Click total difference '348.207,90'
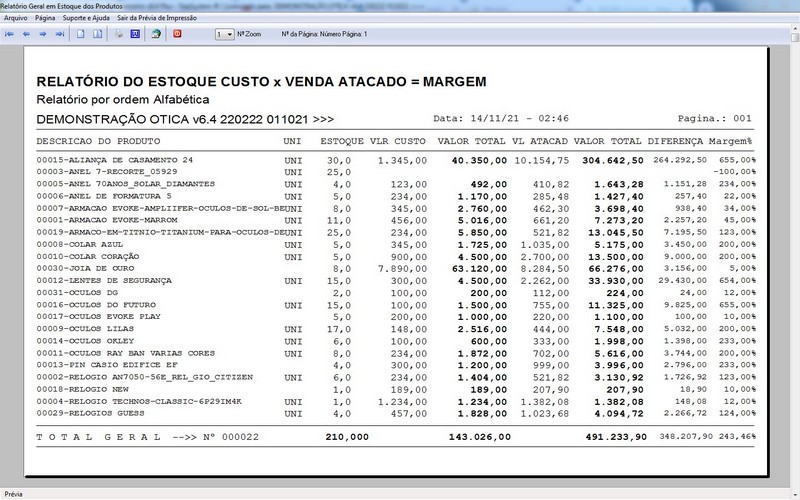 pyautogui.click(x=686, y=437)
